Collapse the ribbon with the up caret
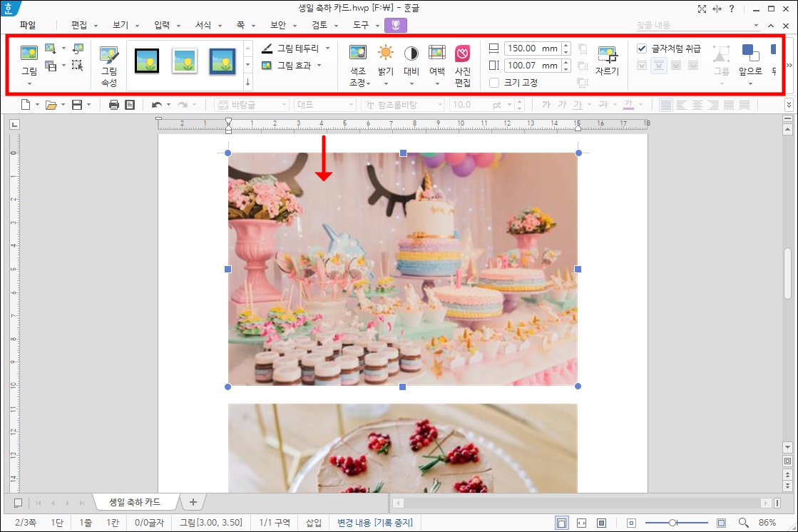The width and height of the screenshot is (798, 532). (x=771, y=26)
